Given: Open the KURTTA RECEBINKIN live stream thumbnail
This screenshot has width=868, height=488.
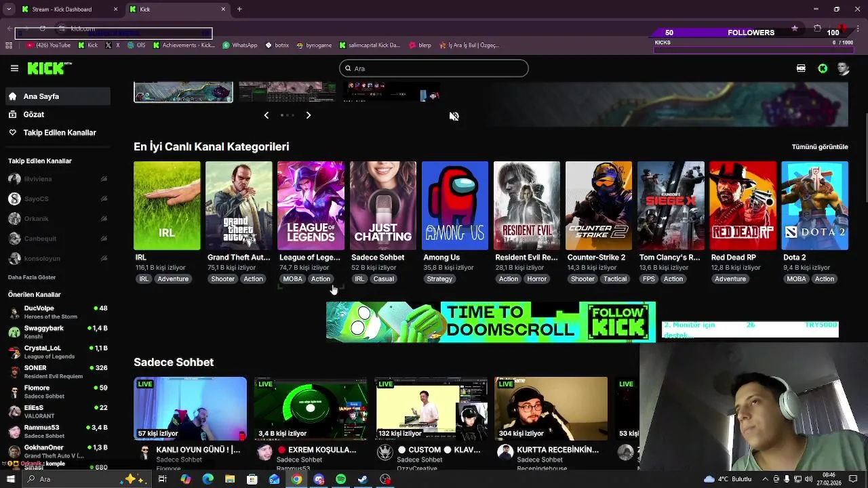Looking at the screenshot, I should coord(551,409).
